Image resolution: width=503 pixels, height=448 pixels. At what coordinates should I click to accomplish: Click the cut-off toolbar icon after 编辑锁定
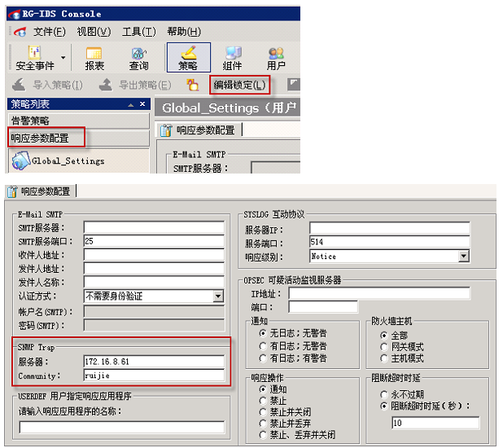pos(293,84)
